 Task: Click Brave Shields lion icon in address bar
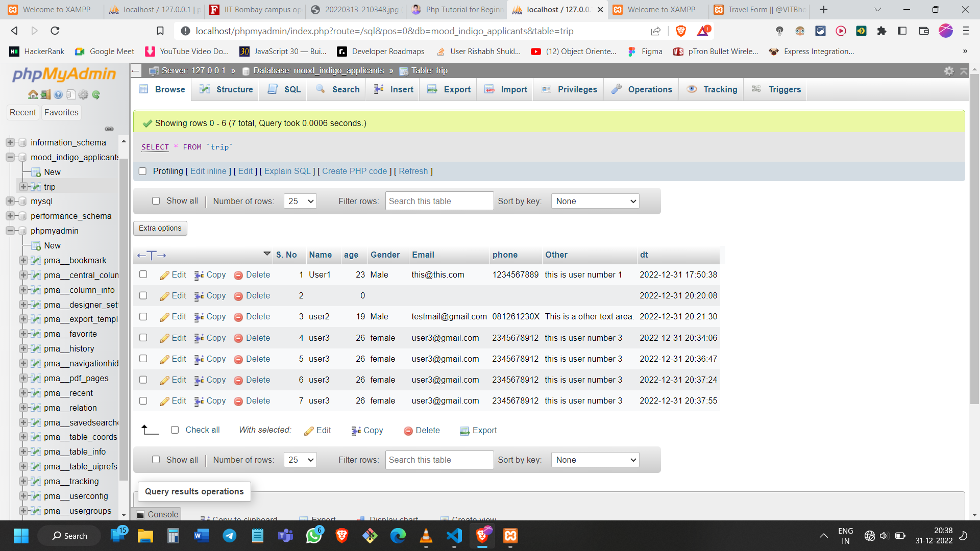coord(680,31)
